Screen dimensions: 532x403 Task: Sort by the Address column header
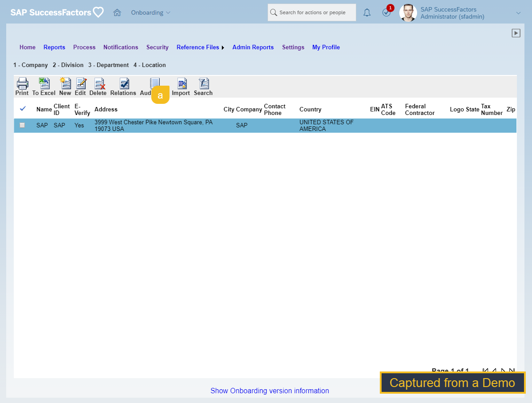pyautogui.click(x=106, y=109)
